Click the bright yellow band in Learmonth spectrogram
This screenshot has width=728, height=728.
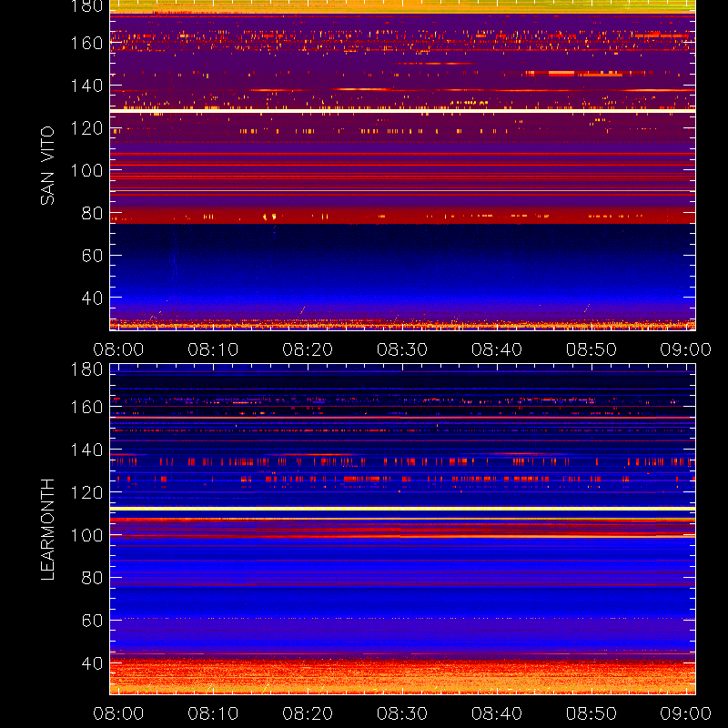point(402,509)
